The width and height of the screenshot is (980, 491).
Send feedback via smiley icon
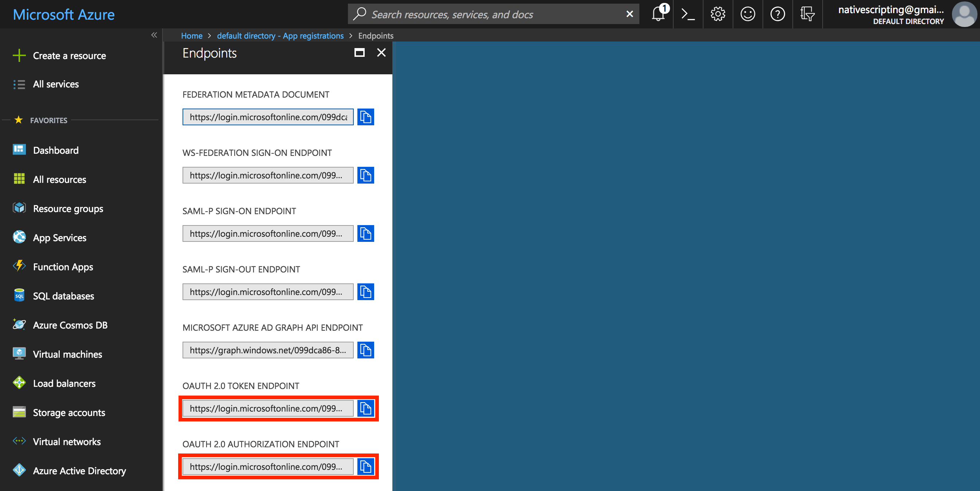(x=748, y=15)
